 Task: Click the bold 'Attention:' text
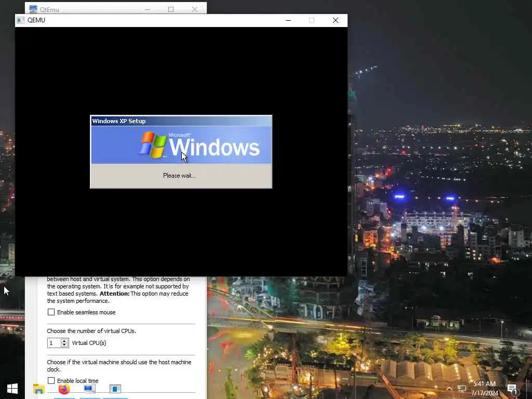click(114, 294)
